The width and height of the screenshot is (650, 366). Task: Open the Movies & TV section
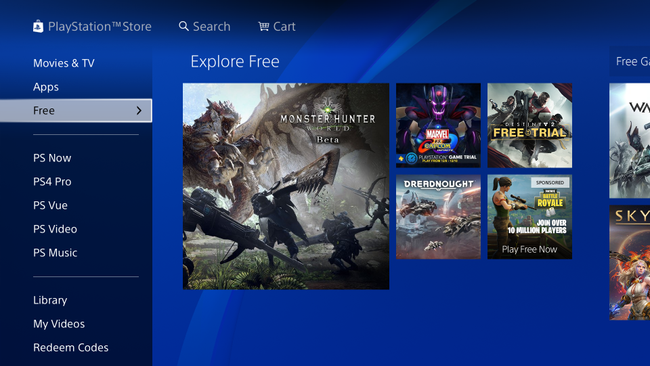pyautogui.click(x=64, y=63)
